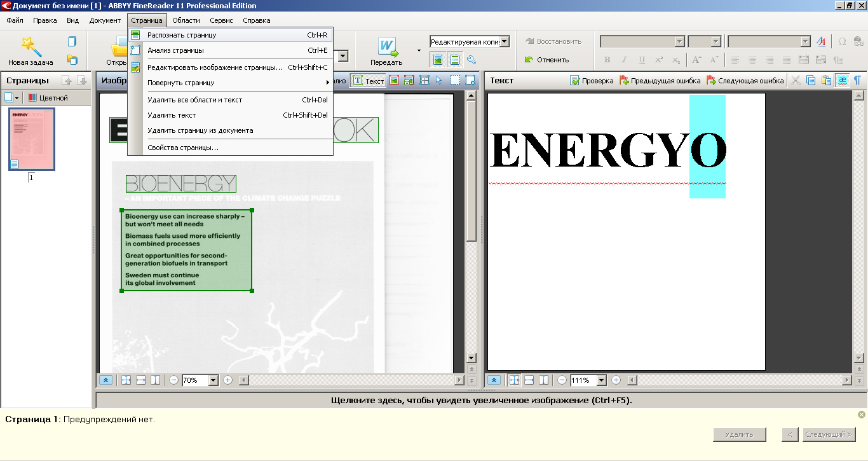Open the Области menu
This screenshot has width=868, height=461.
click(x=186, y=20)
